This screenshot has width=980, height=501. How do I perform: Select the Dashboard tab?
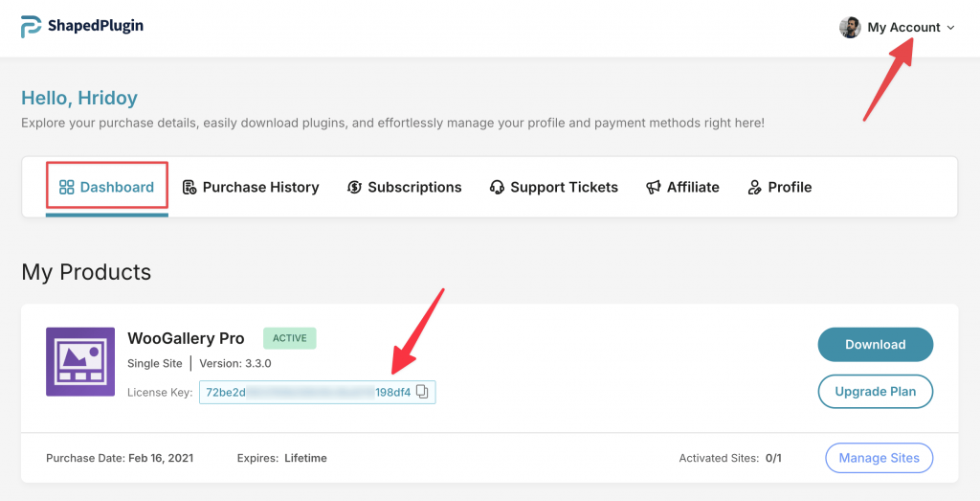(107, 187)
